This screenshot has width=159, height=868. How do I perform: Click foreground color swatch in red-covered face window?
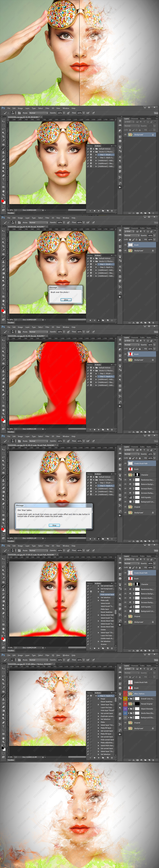click(3, 420)
